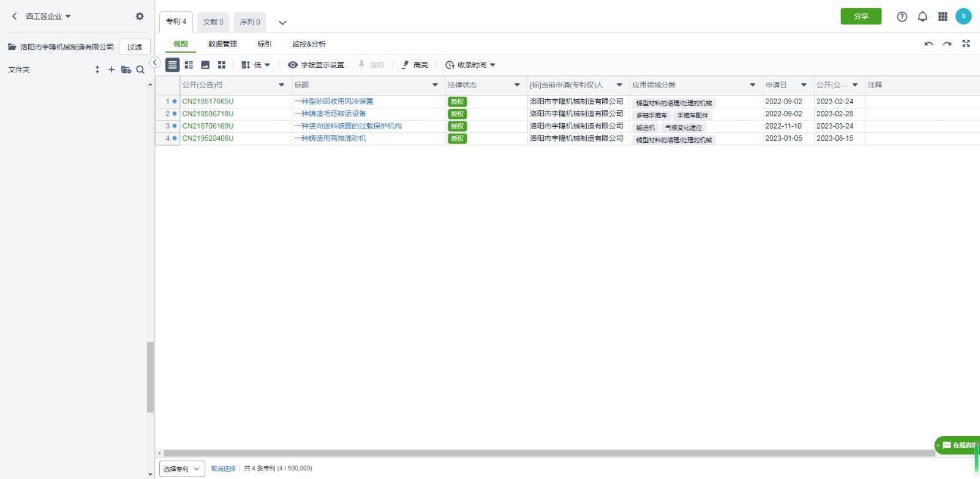
Task: Select the 视图 tab
Action: point(181,44)
